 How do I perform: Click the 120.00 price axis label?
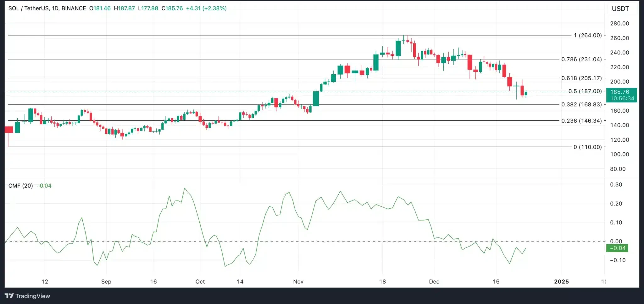click(x=619, y=140)
